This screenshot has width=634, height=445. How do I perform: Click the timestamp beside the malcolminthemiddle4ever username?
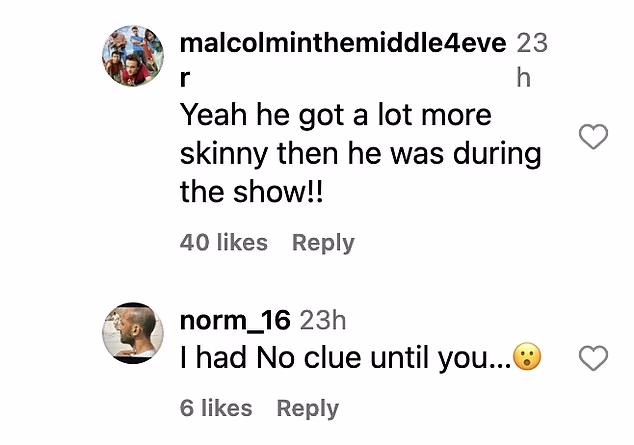coord(531,44)
